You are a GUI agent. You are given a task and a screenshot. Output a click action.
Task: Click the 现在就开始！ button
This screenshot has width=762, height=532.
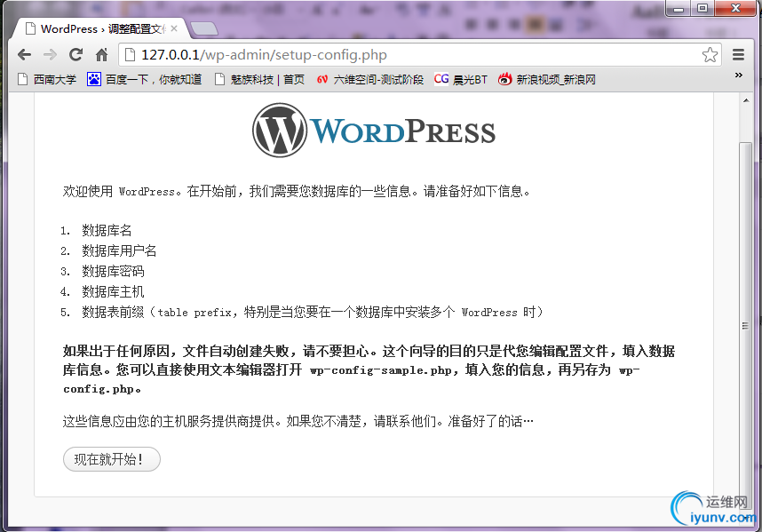pyautogui.click(x=112, y=459)
